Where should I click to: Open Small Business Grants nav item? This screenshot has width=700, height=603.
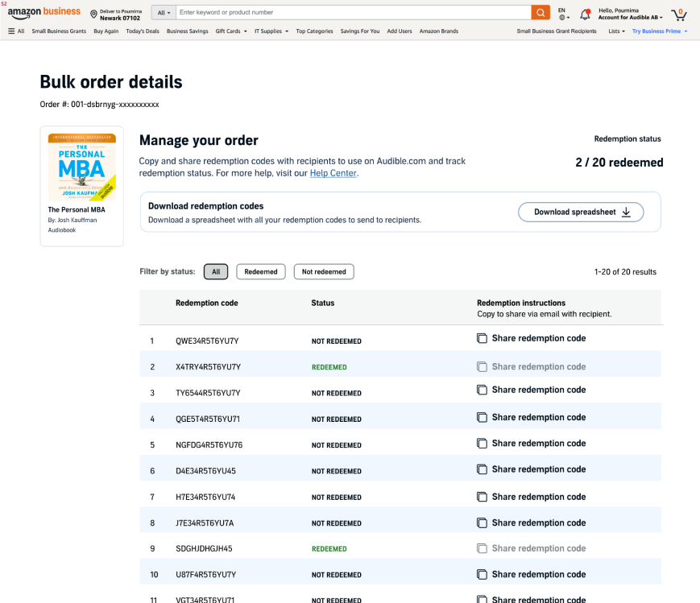[59, 31]
